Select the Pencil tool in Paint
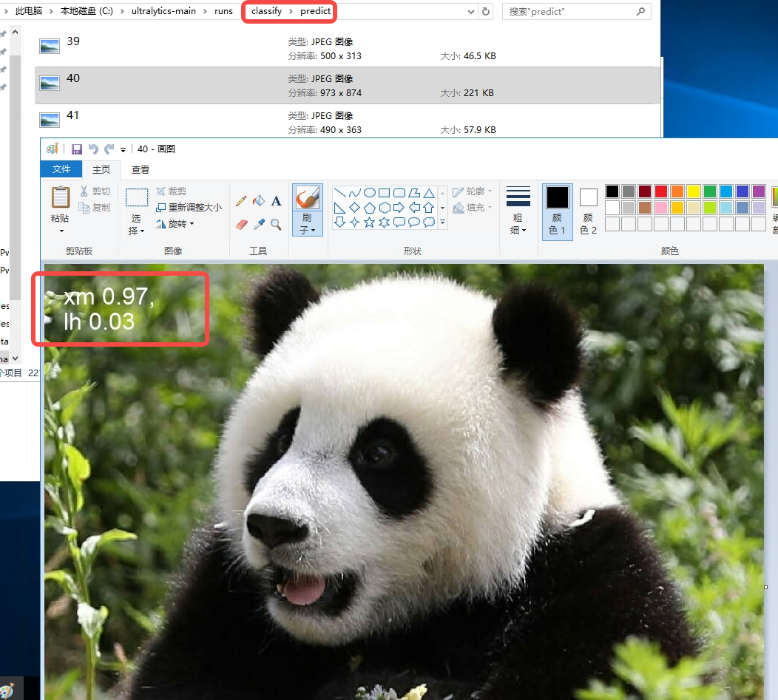Viewport: 778px width, 700px height. click(x=241, y=201)
